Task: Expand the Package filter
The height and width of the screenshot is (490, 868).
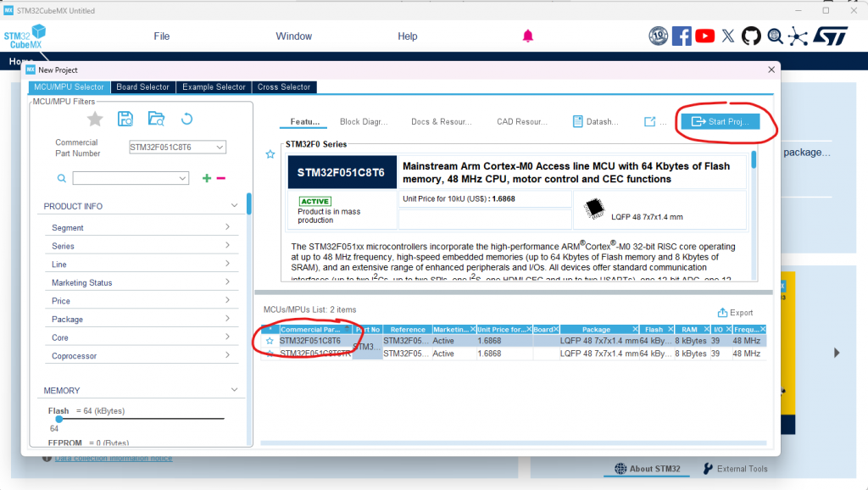Action: pos(141,320)
